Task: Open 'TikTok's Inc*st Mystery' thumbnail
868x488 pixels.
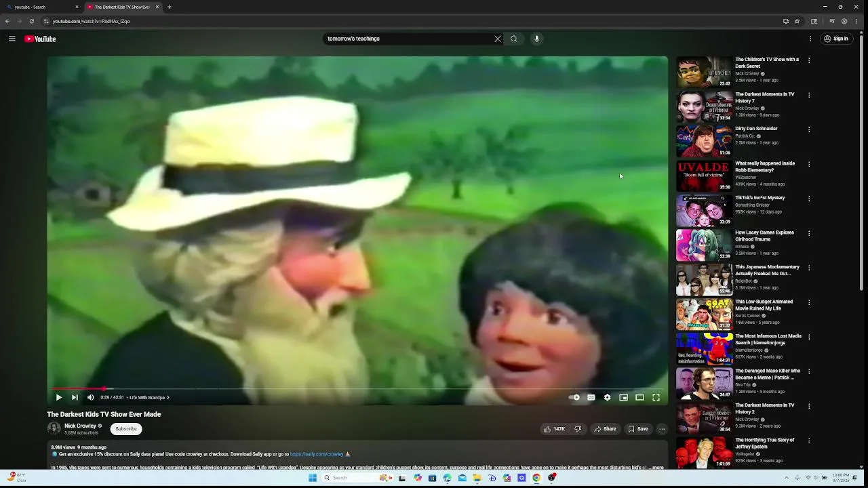Action: (x=704, y=210)
